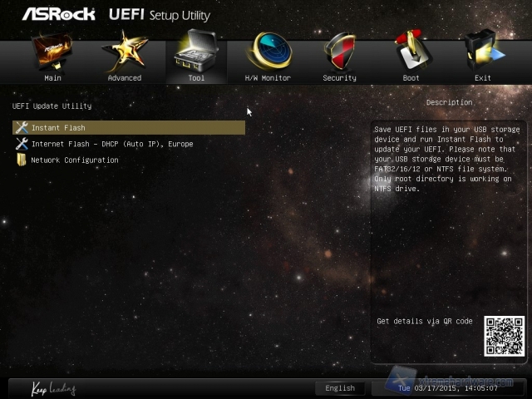Click the 'Get details via QR code' text
The image size is (532, 399).
(x=424, y=321)
